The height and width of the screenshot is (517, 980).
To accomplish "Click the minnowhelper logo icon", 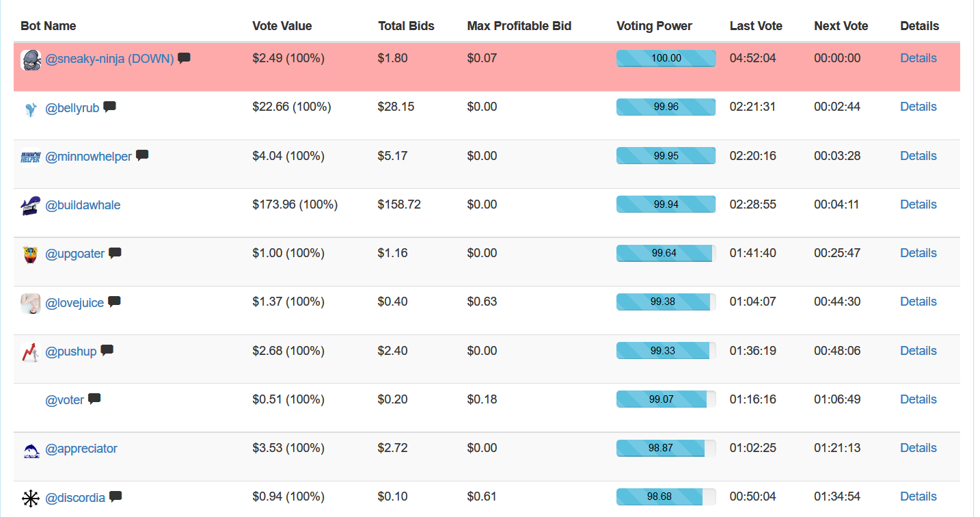I will point(31,157).
